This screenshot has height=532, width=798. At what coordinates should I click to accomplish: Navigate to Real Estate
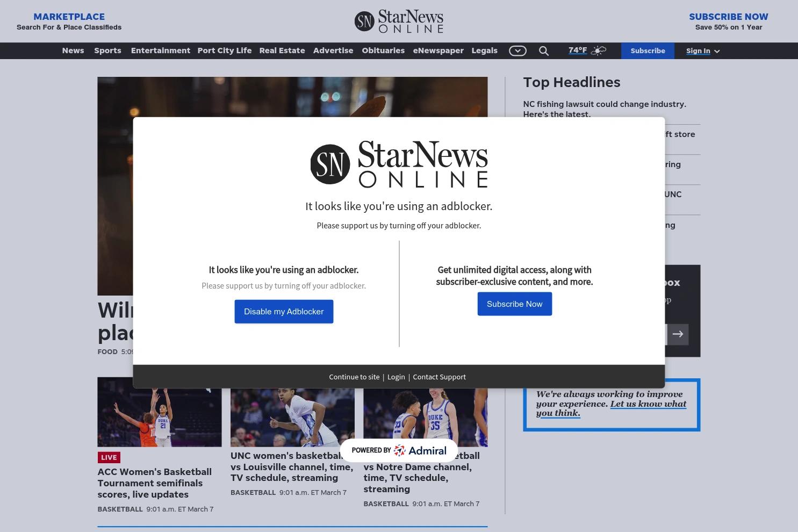[x=282, y=51]
